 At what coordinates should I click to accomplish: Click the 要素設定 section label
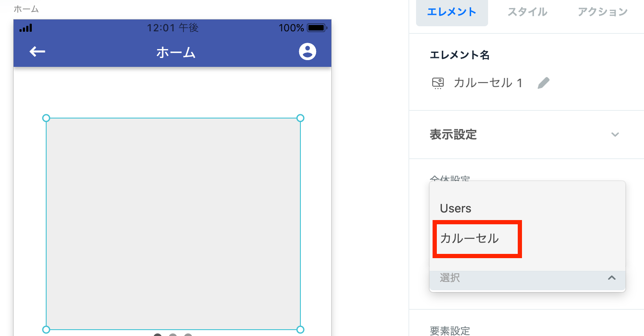(450, 330)
